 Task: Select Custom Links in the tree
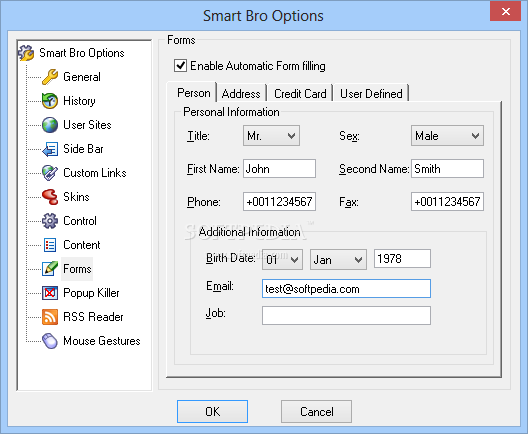(95, 173)
